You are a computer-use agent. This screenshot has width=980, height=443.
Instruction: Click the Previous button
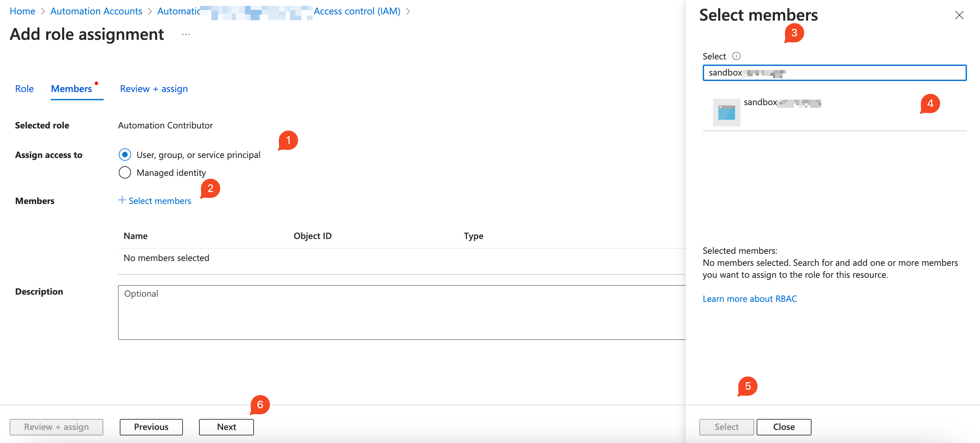pos(151,427)
